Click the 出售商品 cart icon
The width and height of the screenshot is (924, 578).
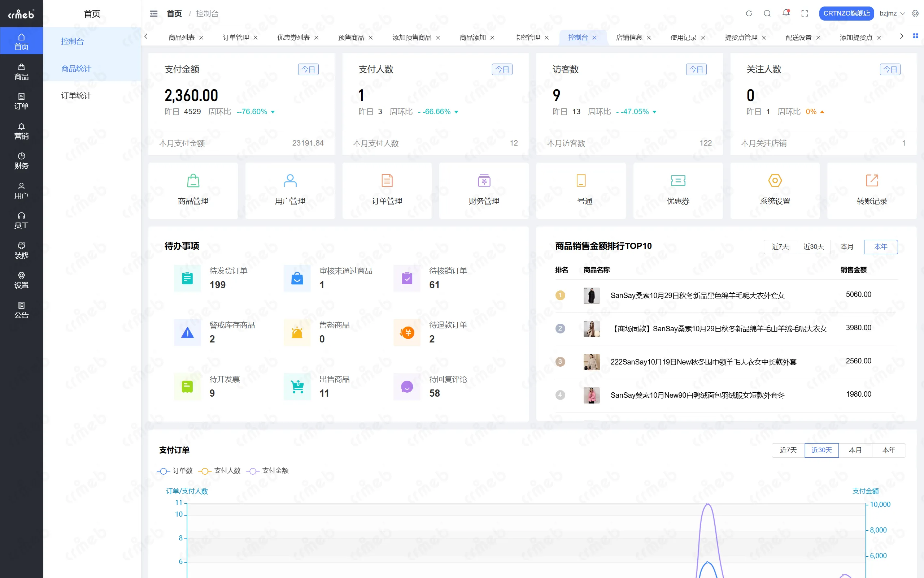pyautogui.click(x=297, y=387)
